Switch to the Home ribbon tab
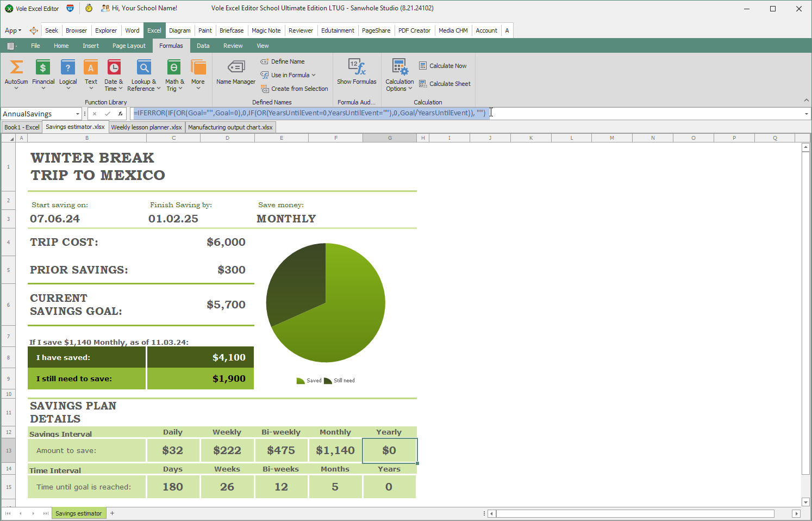 point(61,46)
